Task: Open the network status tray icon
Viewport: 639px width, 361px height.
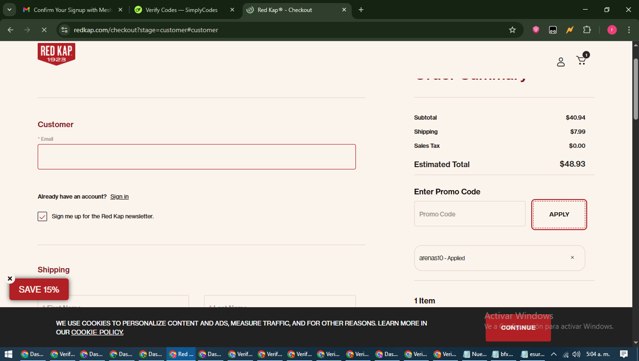Action: (x=566, y=354)
